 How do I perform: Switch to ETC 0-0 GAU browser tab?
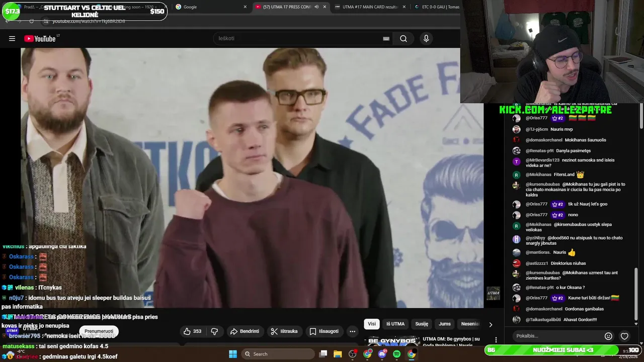coord(437,7)
